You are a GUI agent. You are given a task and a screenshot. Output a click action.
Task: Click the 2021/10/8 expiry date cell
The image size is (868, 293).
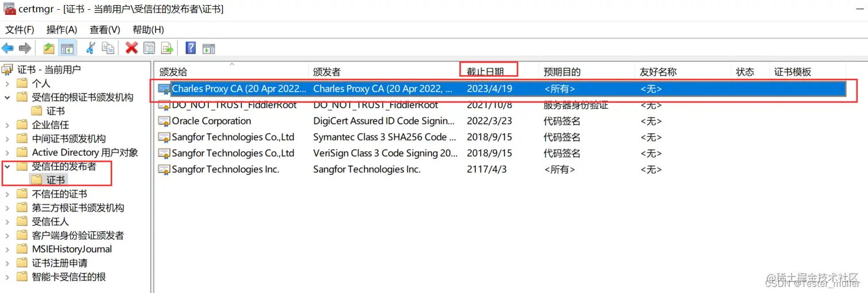489,105
